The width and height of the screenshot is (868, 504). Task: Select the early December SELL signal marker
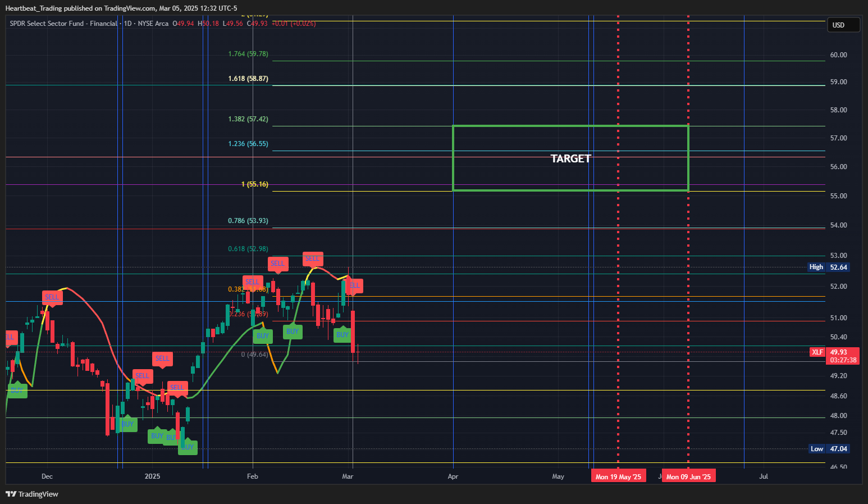click(52, 297)
